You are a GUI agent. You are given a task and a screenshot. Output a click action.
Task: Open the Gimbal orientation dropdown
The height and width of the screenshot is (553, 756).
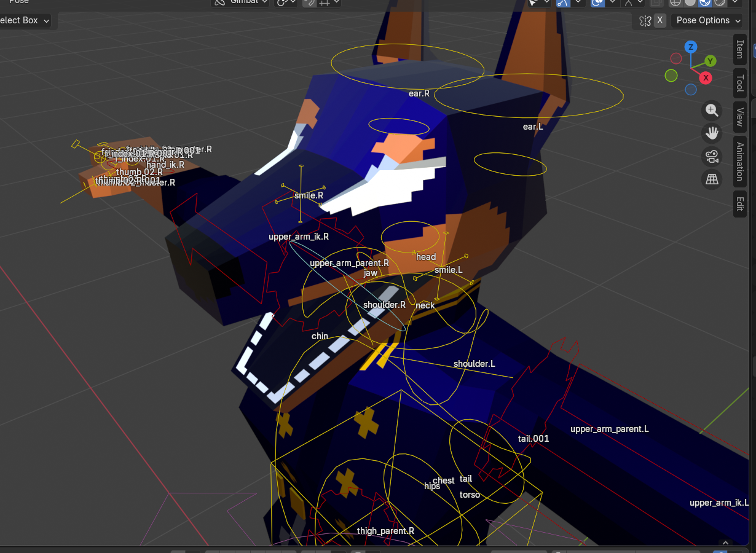tap(241, 2)
